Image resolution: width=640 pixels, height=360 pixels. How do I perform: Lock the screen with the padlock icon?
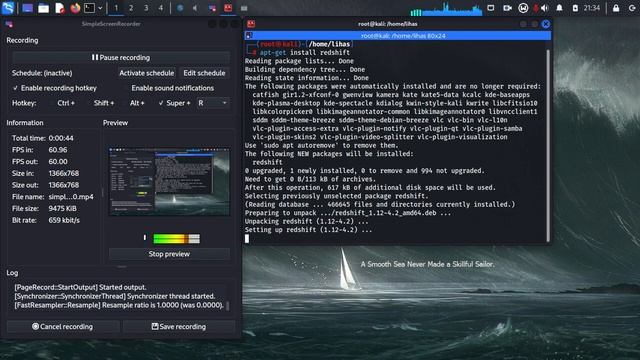coord(616,8)
